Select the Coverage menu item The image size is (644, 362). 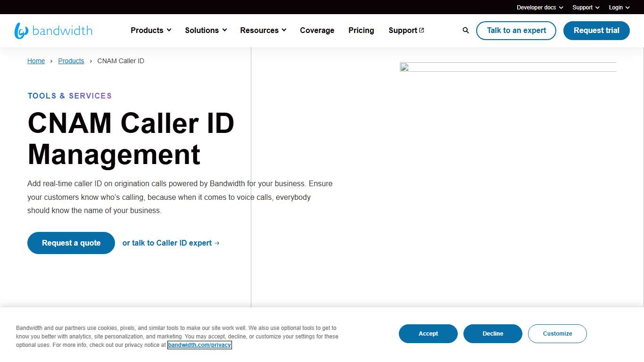click(x=317, y=30)
